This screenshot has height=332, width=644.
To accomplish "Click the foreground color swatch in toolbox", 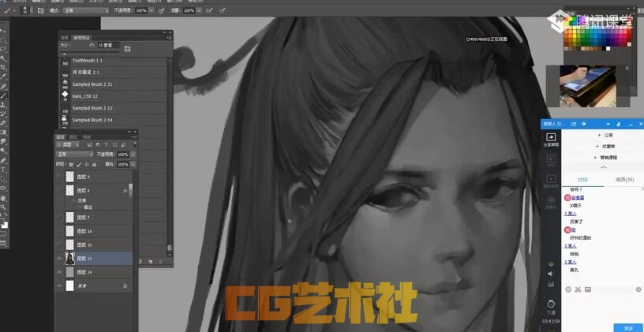I will [x=2, y=221].
